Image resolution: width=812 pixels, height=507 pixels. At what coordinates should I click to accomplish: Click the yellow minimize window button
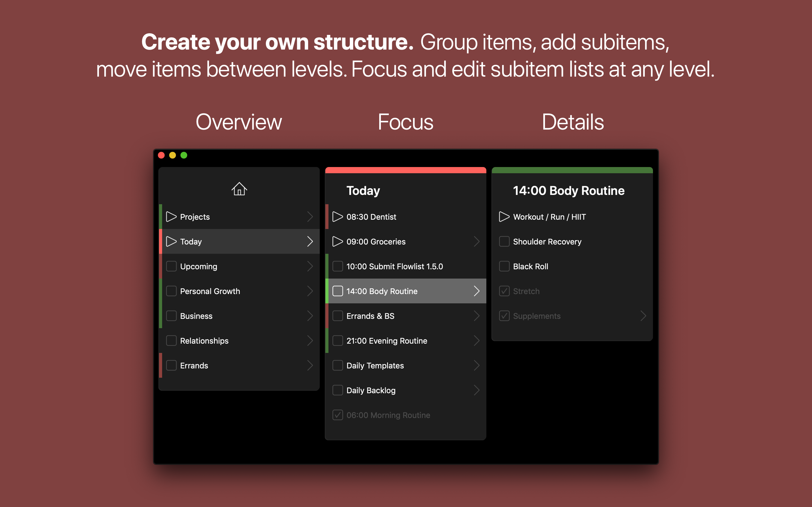[x=173, y=155]
